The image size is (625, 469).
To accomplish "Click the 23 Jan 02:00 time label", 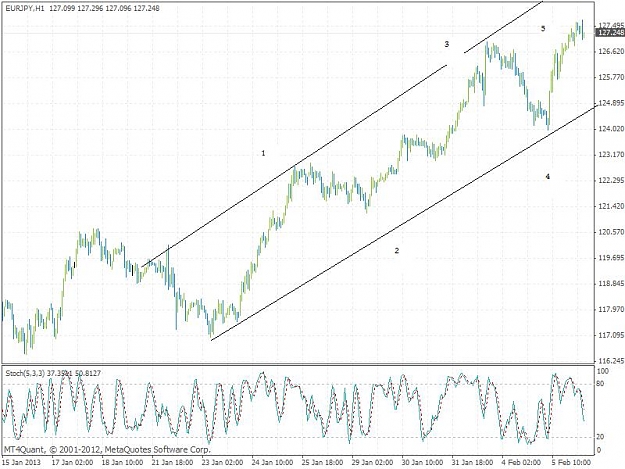I will coord(222,463).
